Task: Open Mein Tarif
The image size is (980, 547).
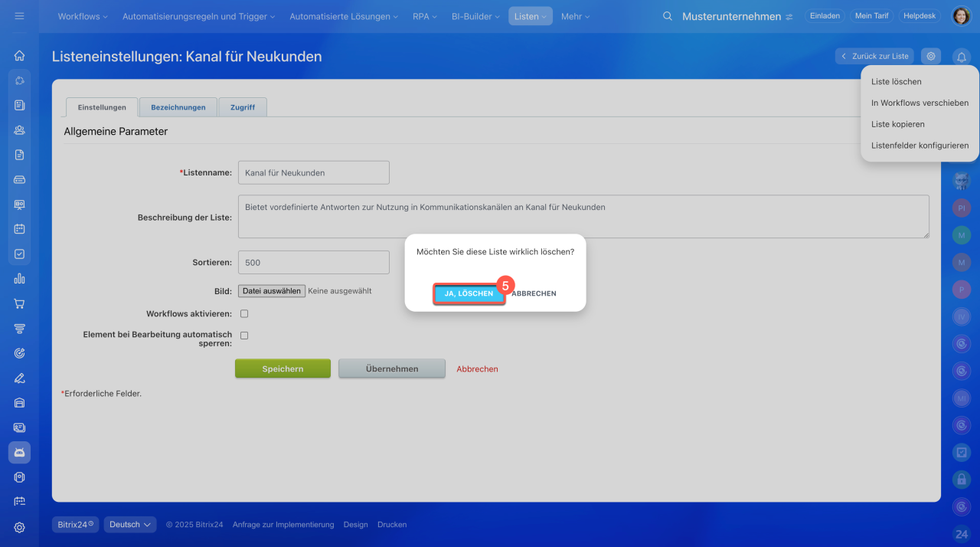Action: point(871,16)
